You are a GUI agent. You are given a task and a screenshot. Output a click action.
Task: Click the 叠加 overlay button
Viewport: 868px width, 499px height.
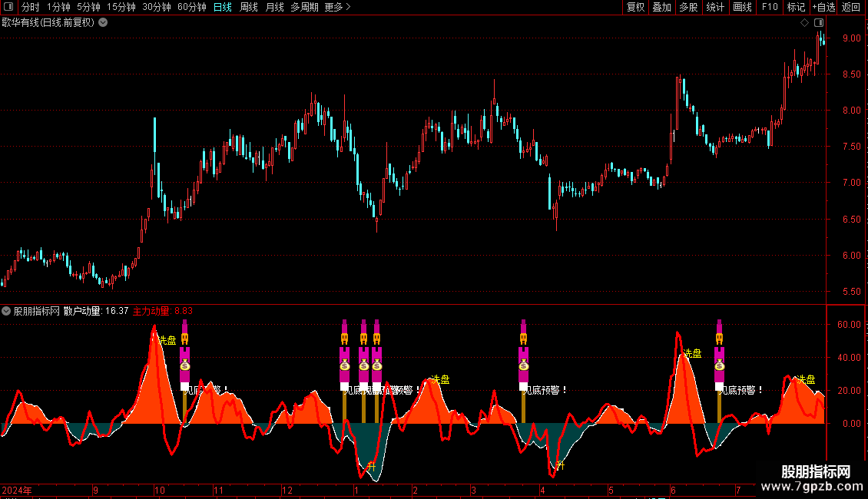(x=661, y=7)
